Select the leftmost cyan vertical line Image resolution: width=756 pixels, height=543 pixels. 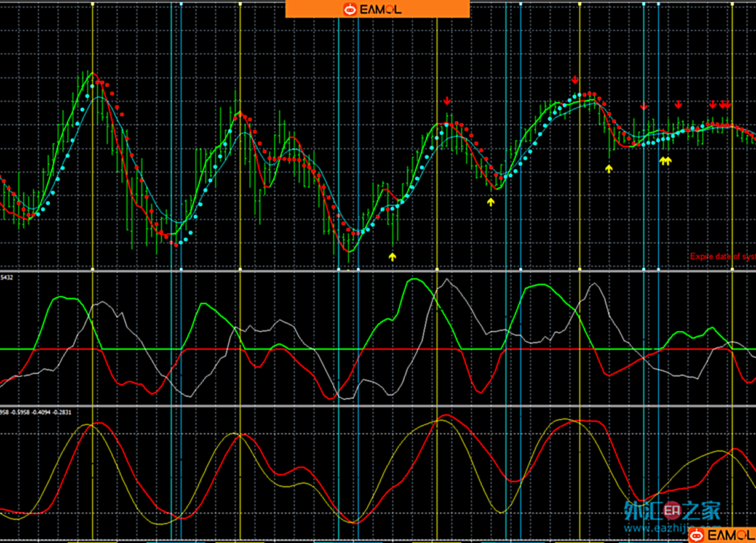click(172, 185)
